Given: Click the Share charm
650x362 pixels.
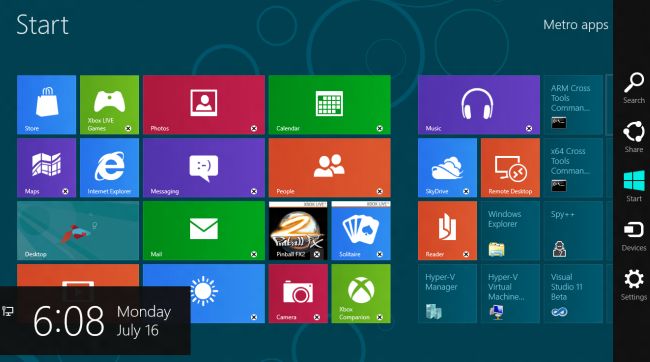Looking at the screenshot, I should coord(634,137).
